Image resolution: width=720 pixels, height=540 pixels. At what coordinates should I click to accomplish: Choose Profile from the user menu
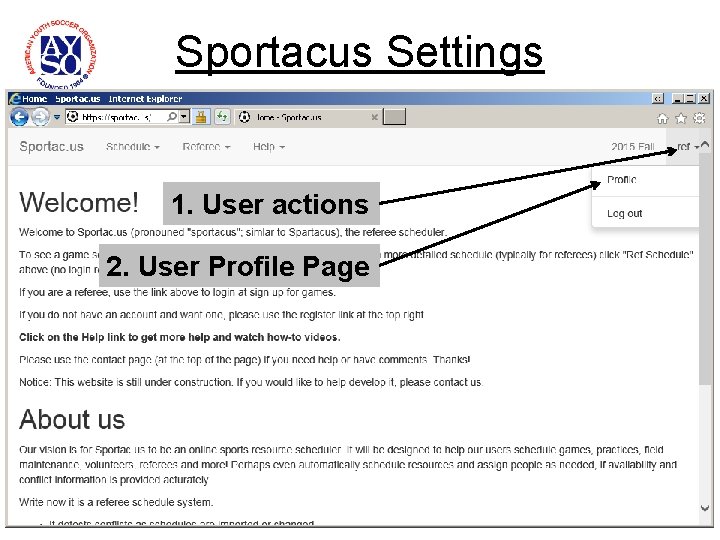coord(622,180)
